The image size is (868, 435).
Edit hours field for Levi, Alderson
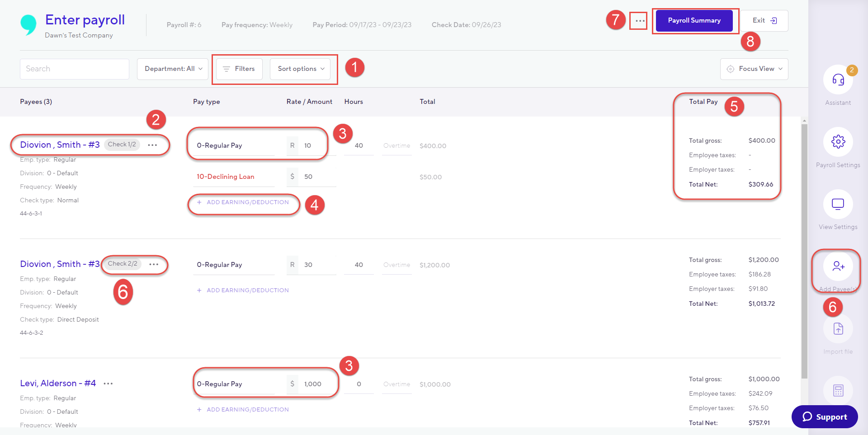(359, 384)
